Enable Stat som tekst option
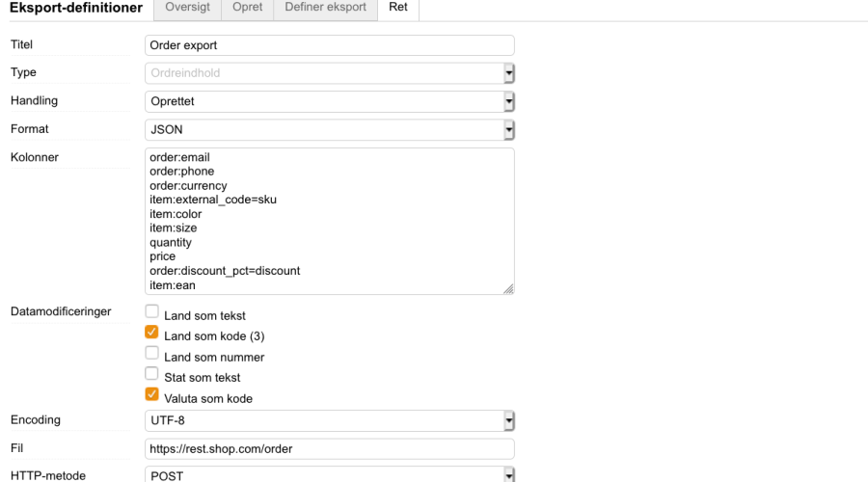868x482 pixels. click(151, 374)
